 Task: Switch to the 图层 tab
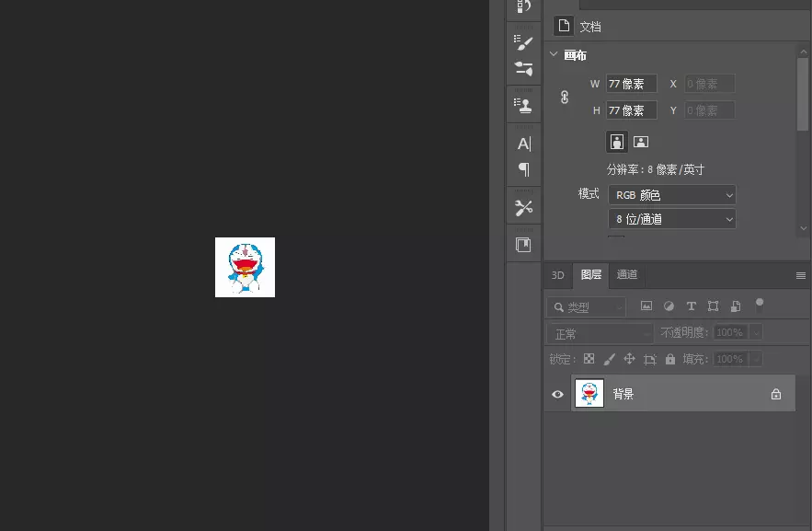(591, 275)
